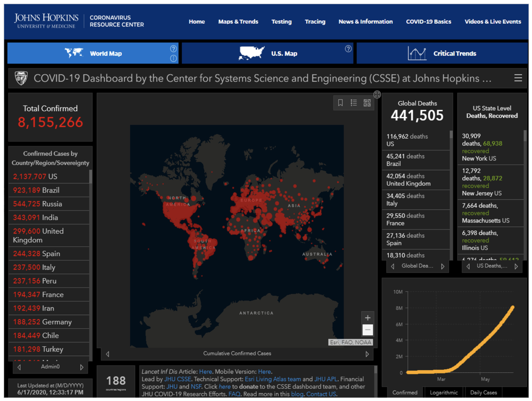Click the donate 'here' link
Image resolution: width=532 pixels, height=401 pixels.
pyautogui.click(x=225, y=387)
